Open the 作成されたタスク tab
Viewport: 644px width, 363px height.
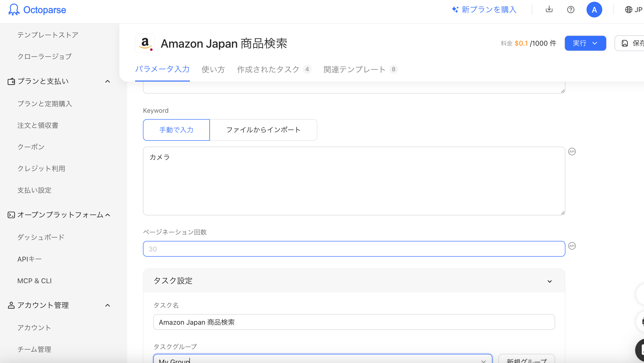pos(274,69)
